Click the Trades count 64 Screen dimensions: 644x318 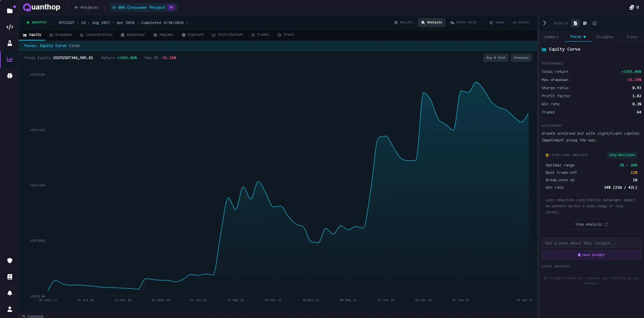click(639, 112)
